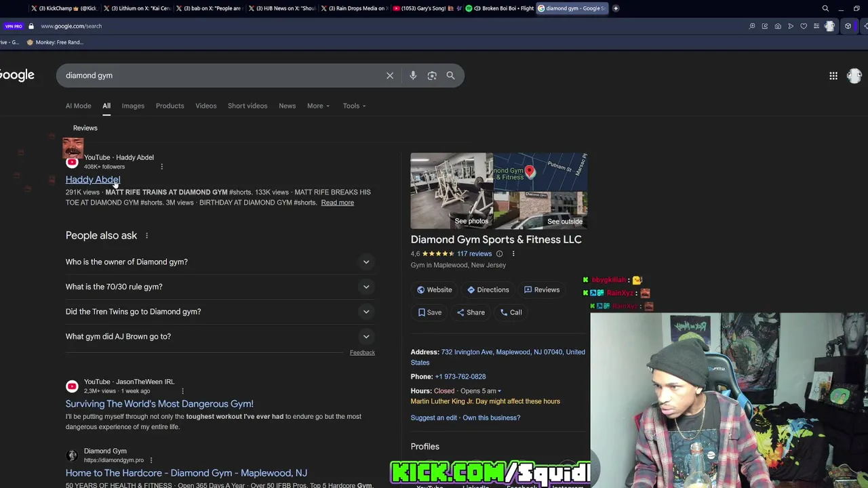
Task: Open more options beside People also ask
Action: [x=146, y=235]
